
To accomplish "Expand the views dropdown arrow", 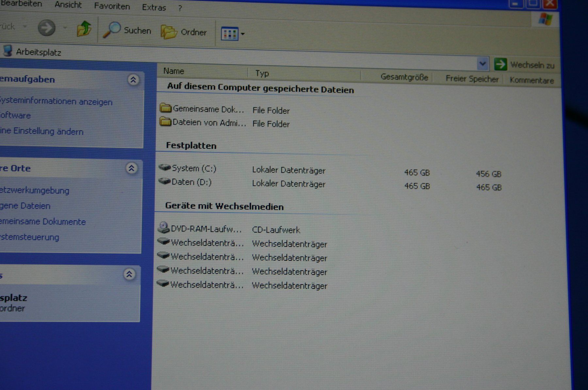I will (243, 34).
